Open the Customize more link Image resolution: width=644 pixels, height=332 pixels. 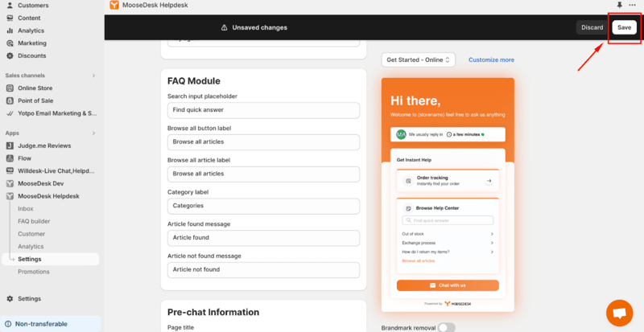491,60
